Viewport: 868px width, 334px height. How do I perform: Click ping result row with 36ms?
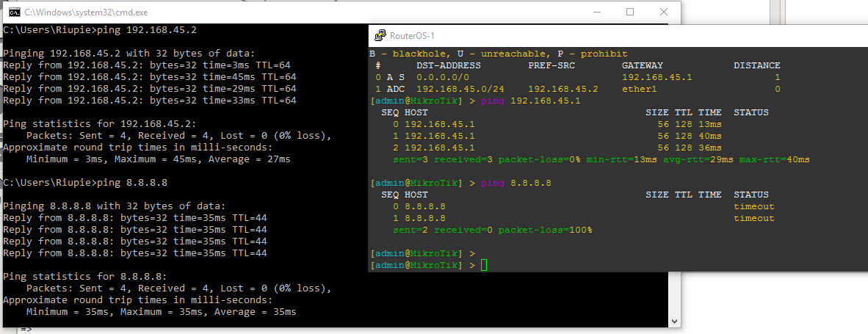pos(557,148)
